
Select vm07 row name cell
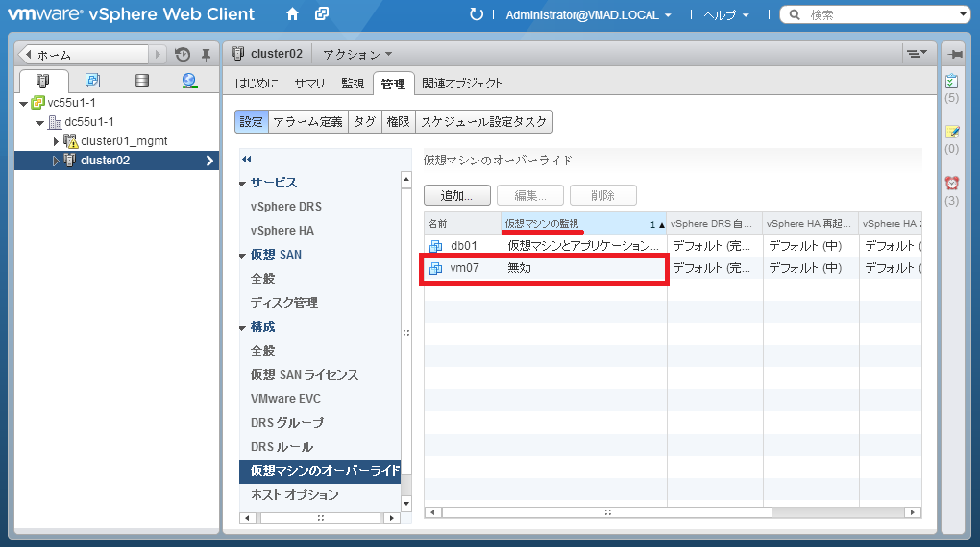point(462,268)
